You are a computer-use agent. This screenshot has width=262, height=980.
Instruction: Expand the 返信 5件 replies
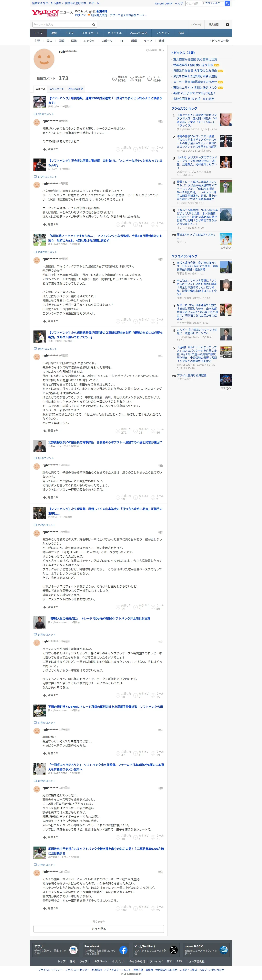[50, 431]
